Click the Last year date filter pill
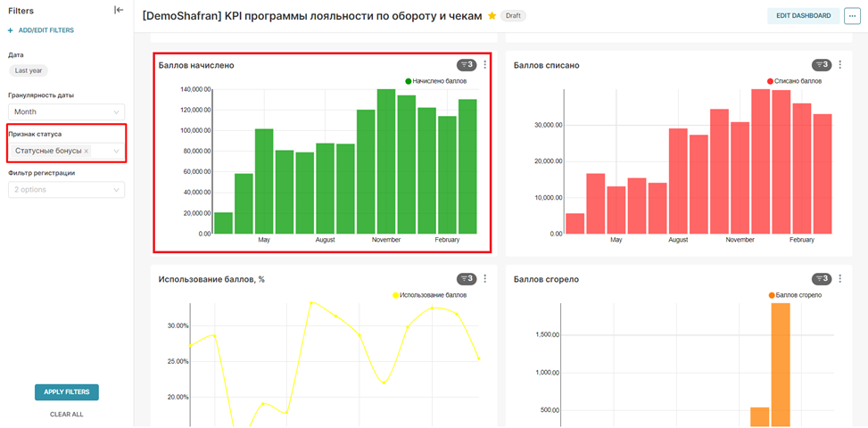This screenshot has width=868, height=428. [x=29, y=70]
